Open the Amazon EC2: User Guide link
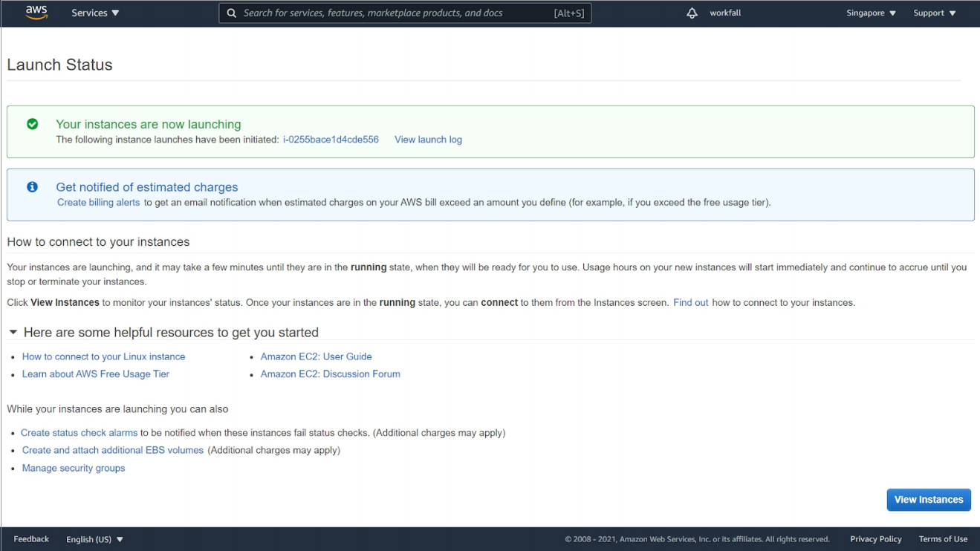The image size is (980, 551). tap(316, 356)
